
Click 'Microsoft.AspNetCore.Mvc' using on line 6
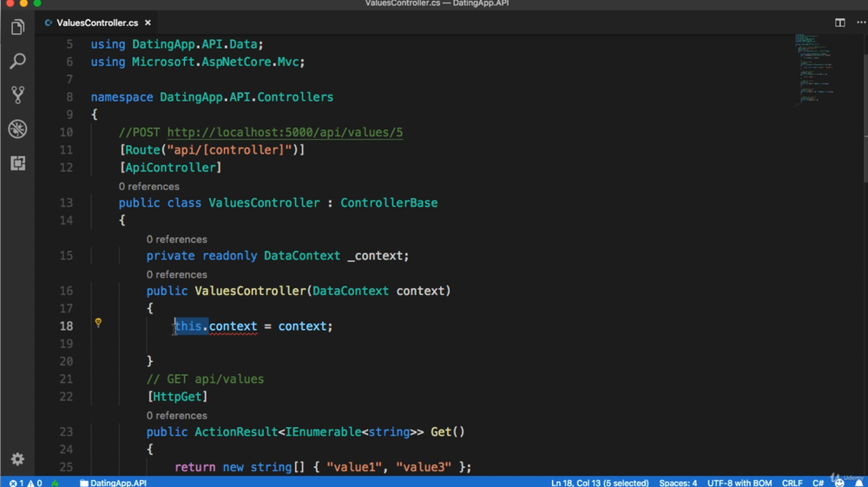(215, 62)
